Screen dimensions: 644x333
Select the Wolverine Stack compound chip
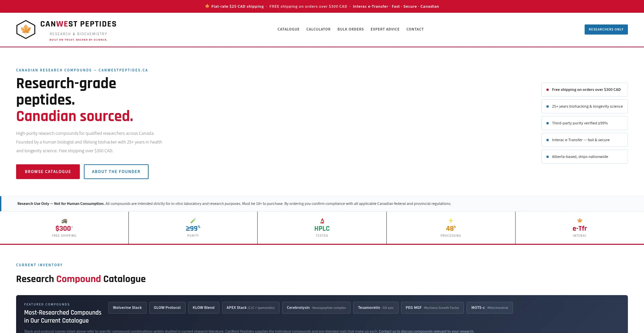(127, 308)
